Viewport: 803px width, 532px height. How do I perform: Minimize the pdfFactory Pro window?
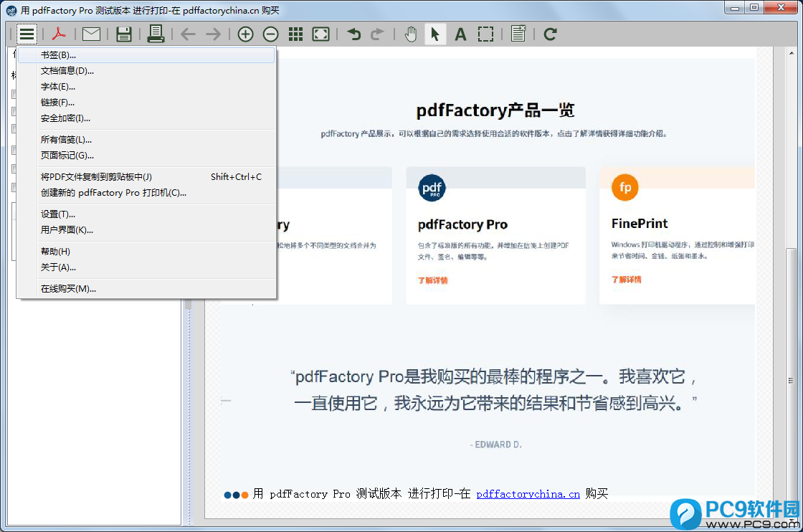735,8
